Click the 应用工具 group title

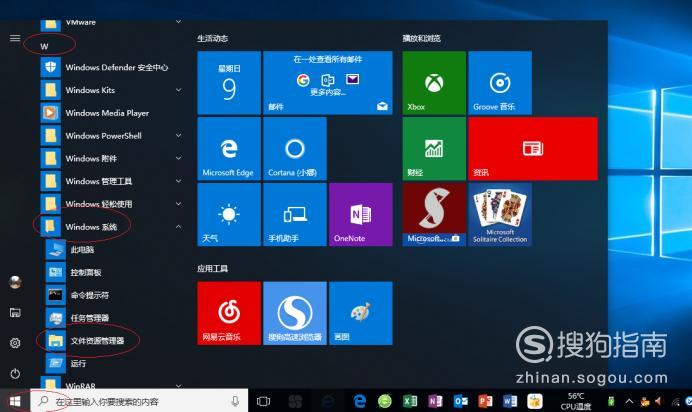pos(212,269)
